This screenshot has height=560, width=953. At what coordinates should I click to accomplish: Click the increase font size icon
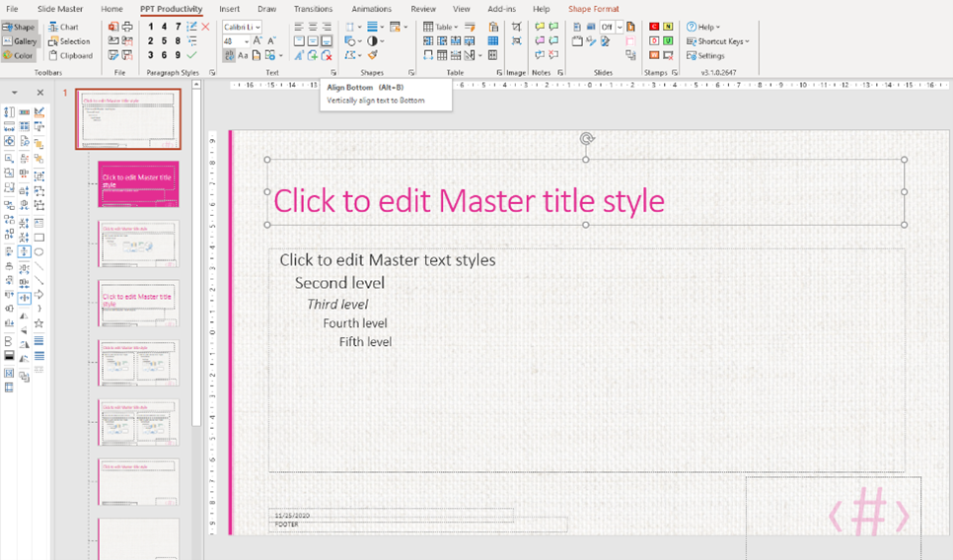257,40
